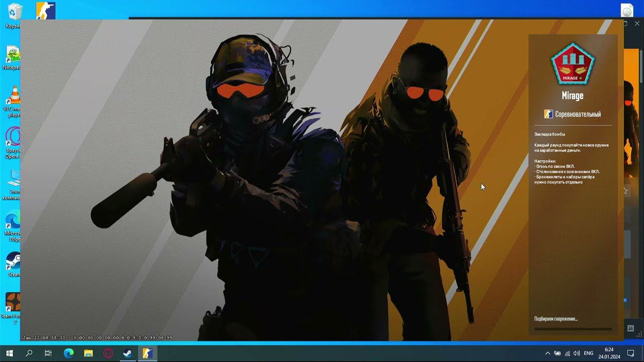The image size is (644, 362).
Task: Open taskbar search magnifier
Action: pos(29,353)
